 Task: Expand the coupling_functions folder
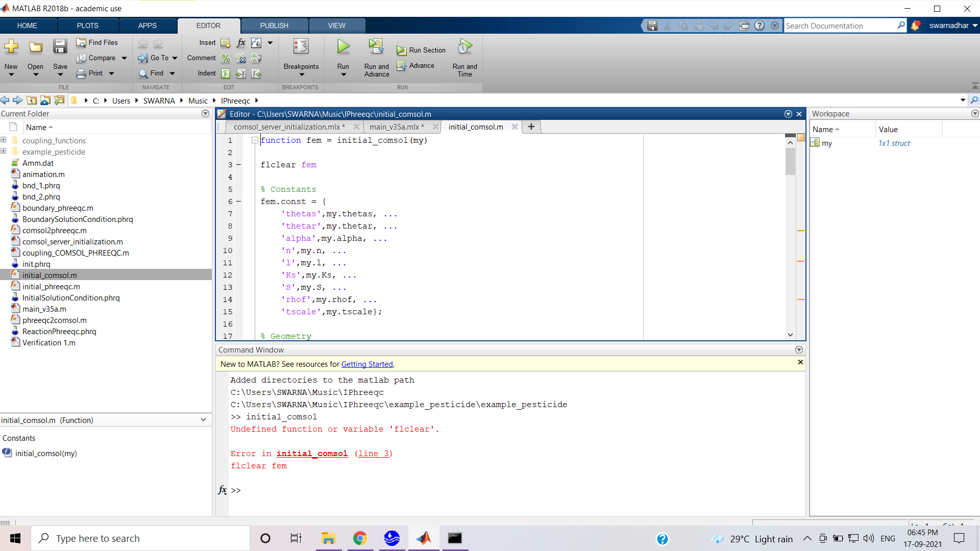[4, 140]
